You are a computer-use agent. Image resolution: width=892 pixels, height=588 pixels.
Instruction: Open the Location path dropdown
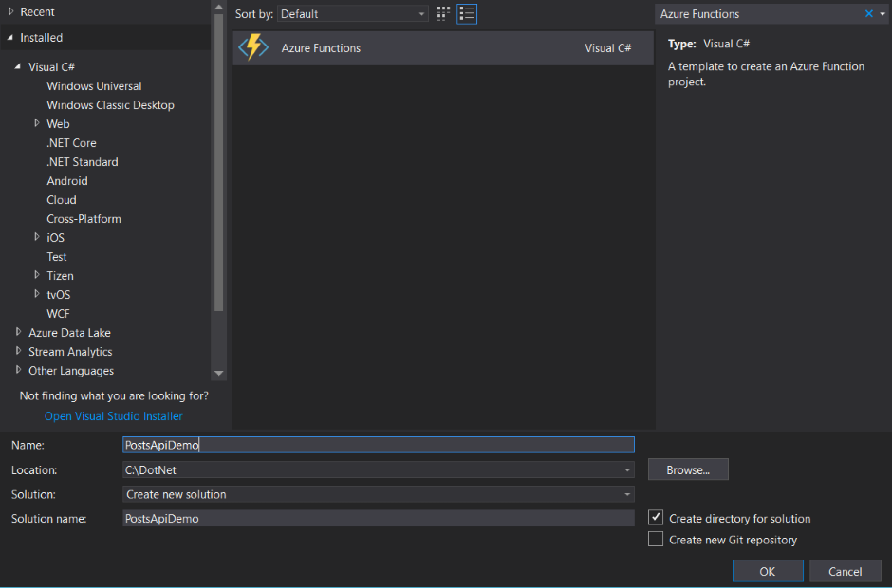[x=627, y=469]
